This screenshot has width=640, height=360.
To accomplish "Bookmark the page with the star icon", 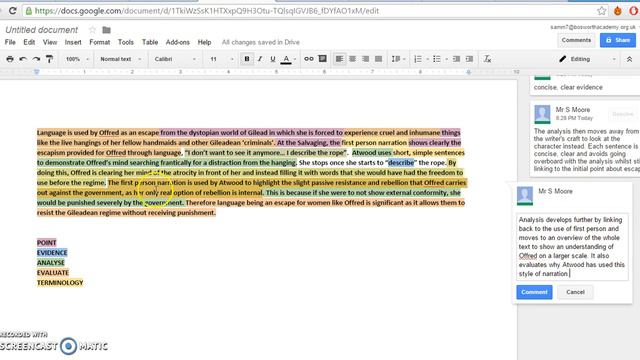I will (x=601, y=11).
